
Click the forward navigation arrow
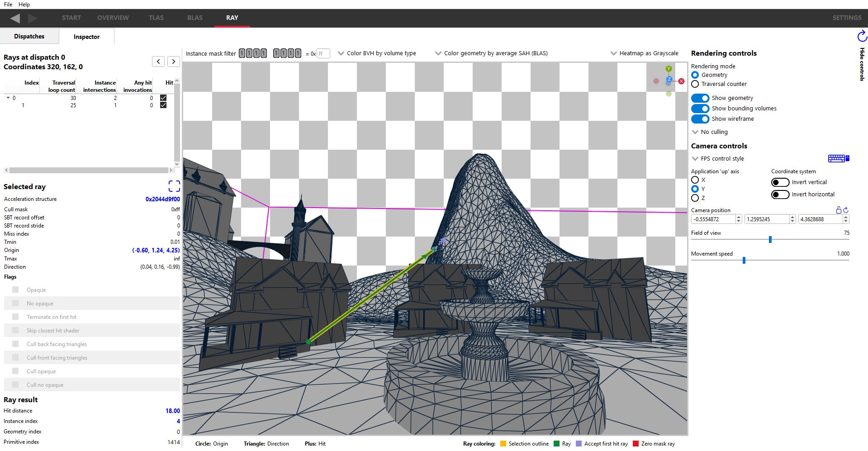(x=33, y=18)
